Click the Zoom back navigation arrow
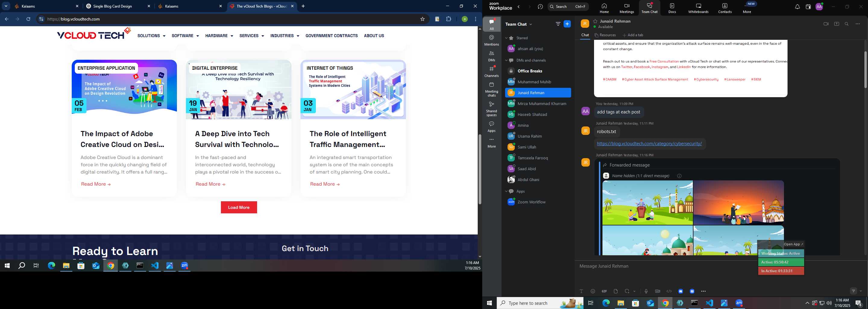 [x=519, y=7]
